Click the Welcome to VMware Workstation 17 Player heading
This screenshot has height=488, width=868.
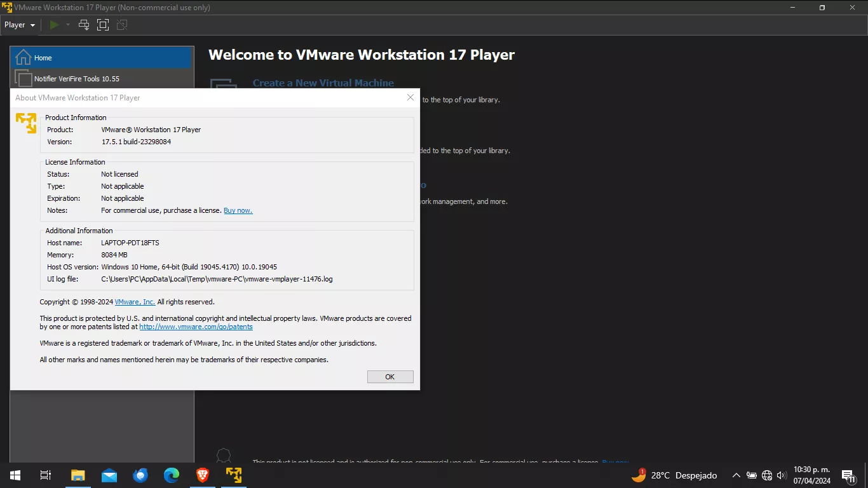362,55
